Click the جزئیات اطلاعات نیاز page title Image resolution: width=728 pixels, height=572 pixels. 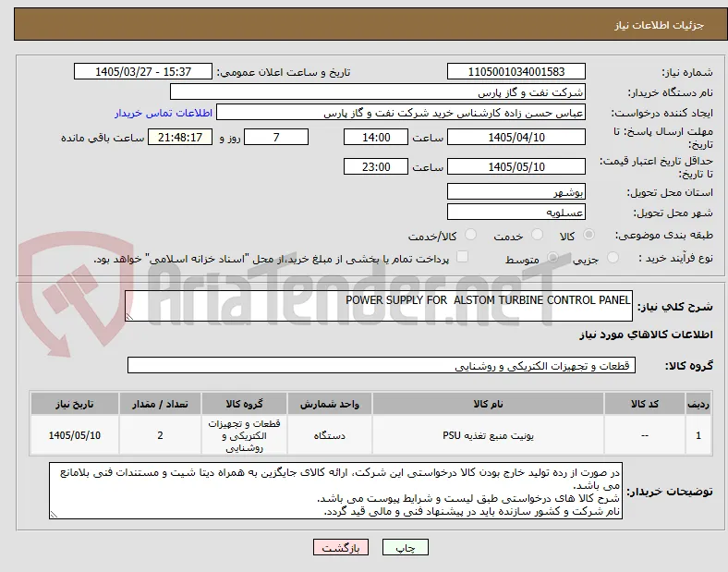coord(659,25)
